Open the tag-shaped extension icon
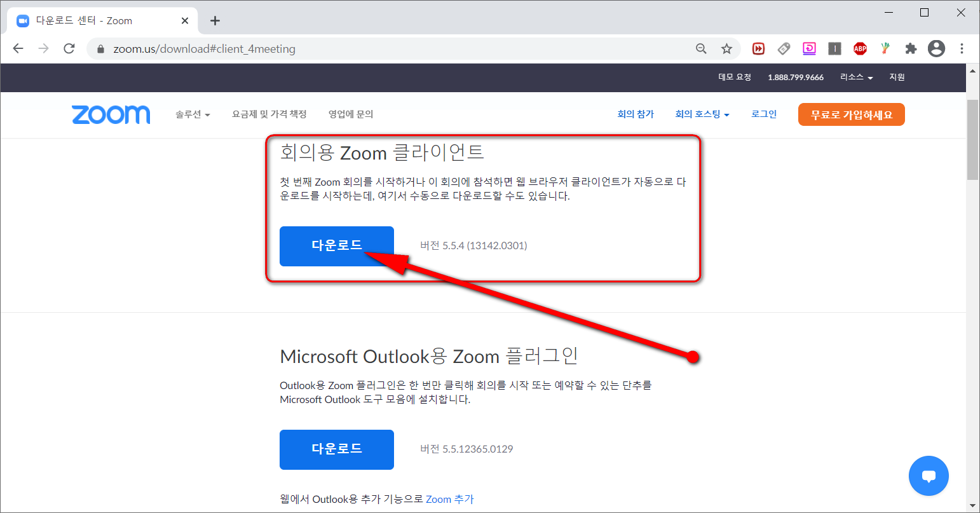 tap(784, 48)
